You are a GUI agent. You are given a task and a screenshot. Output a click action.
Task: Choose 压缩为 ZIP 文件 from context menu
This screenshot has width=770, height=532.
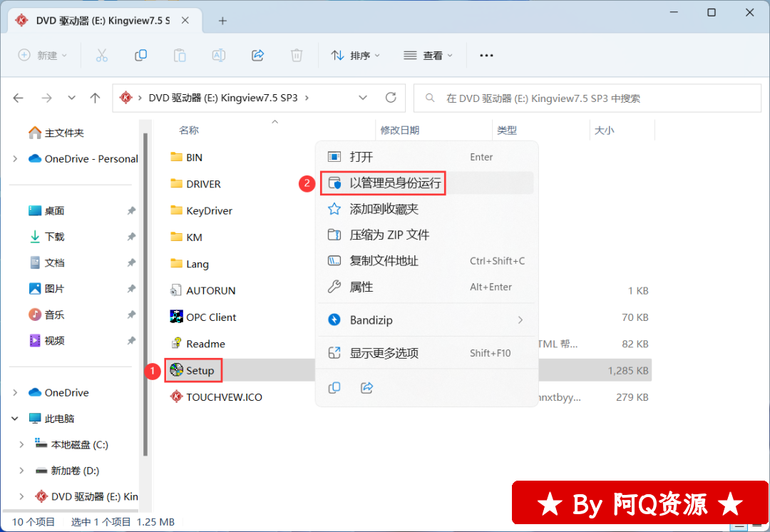[426, 235]
